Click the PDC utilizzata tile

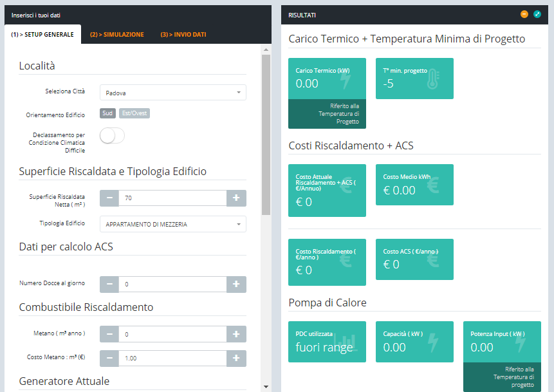(327, 342)
